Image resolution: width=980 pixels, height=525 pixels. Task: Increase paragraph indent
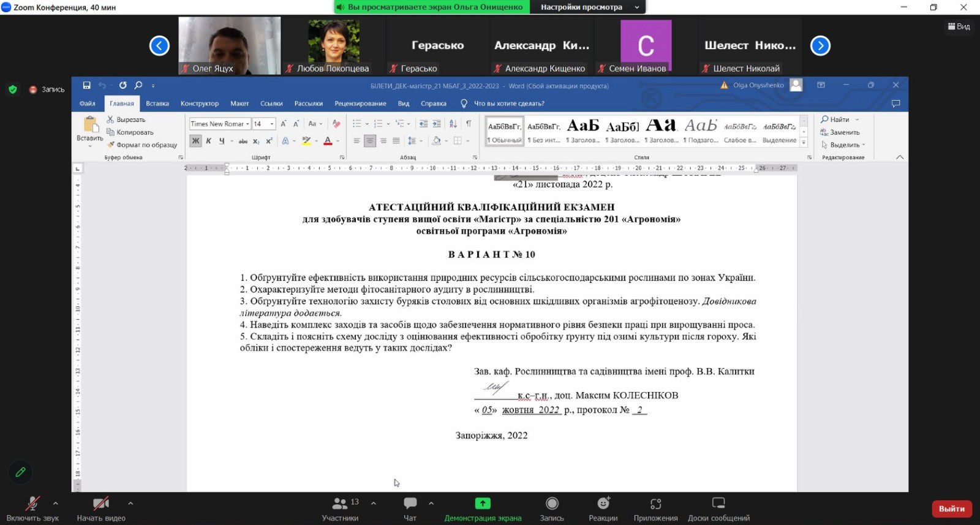click(x=437, y=124)
